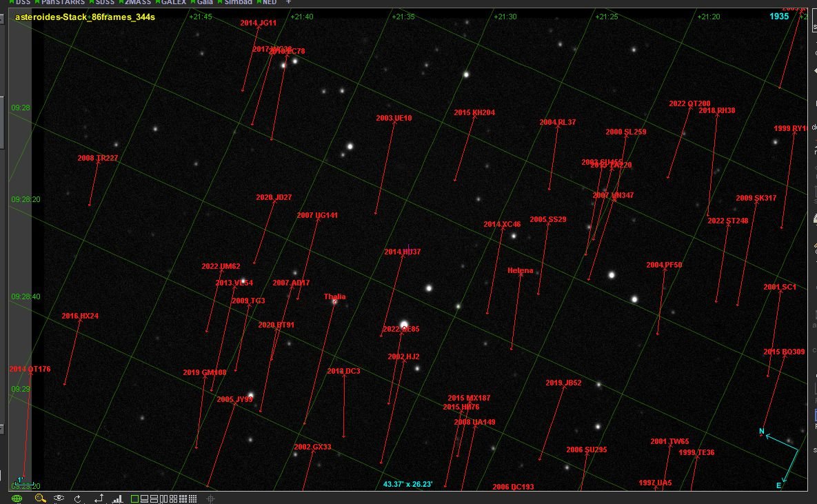Select the 2001 SC1 asteroid label

tap(780, 288)
